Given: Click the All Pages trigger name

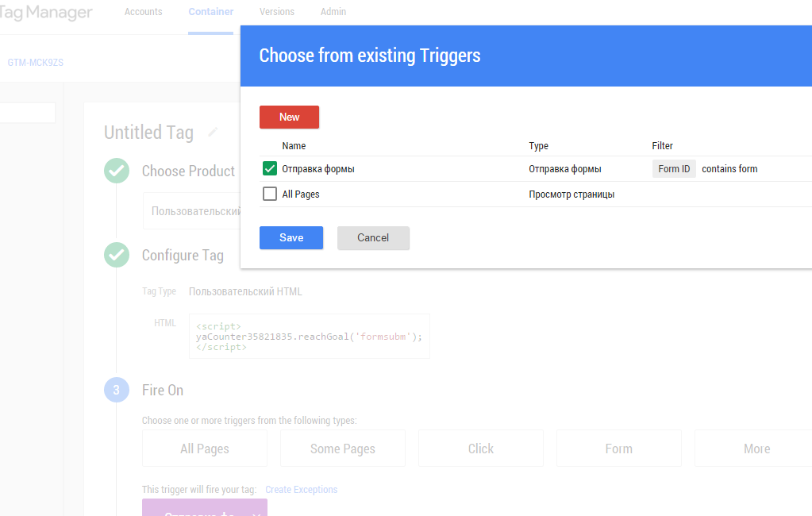Looking at the screenshot, I should click(301, 194).
